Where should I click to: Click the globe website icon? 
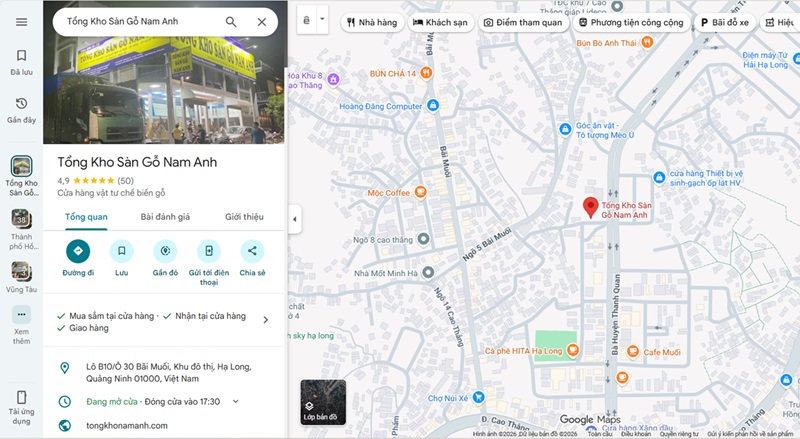65,426
